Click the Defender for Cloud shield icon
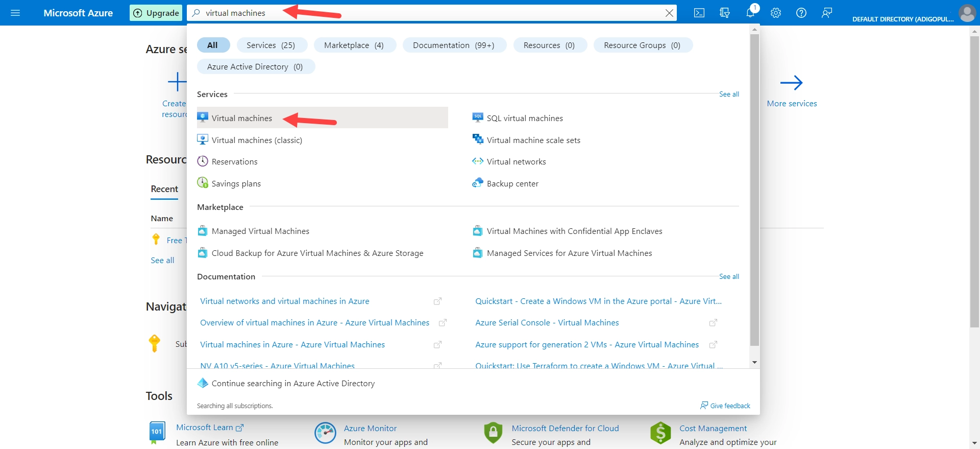The width and height of the screenshot is (980, 449). click(493, 433)
